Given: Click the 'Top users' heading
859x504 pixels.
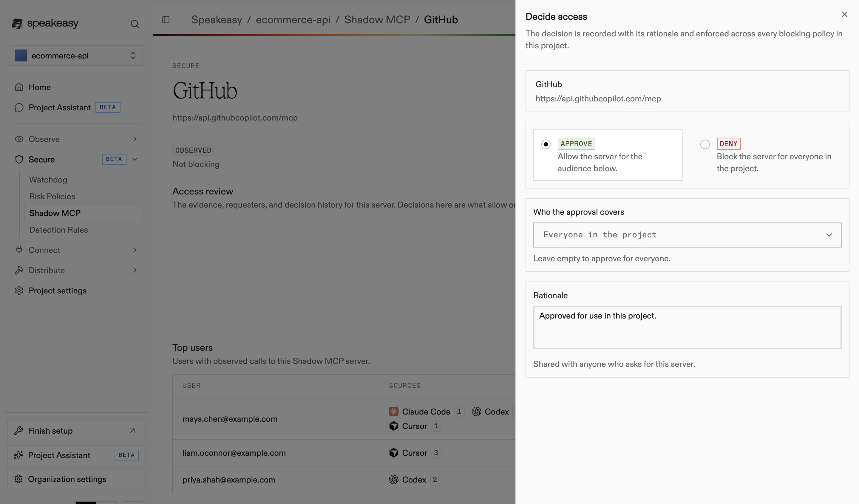Looking at the screenshot, I should (x=193, y=348).
